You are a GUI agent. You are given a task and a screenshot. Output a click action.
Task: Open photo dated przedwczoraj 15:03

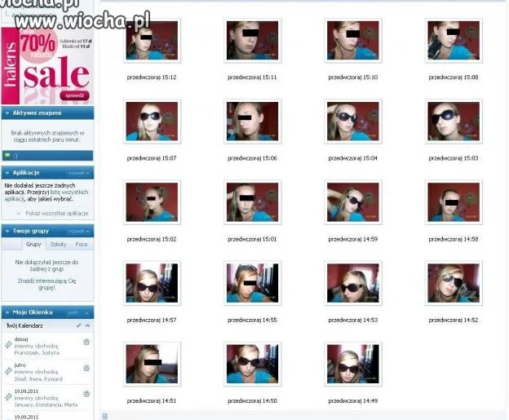coord(454,122)
